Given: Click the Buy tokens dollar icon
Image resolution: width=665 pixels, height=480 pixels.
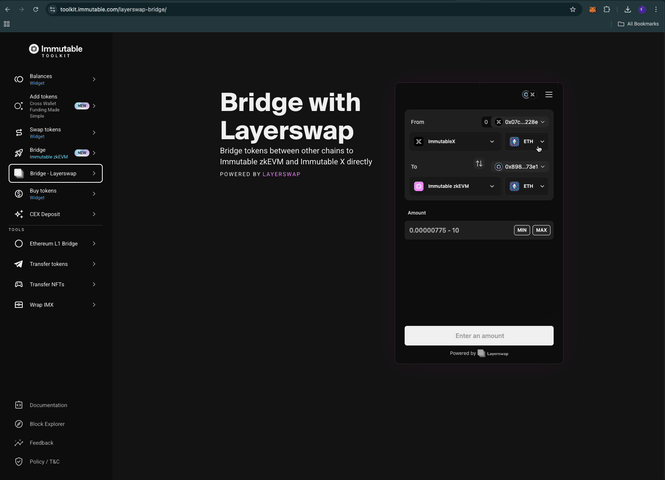Looking at the screenshot, I should [19, 194].
